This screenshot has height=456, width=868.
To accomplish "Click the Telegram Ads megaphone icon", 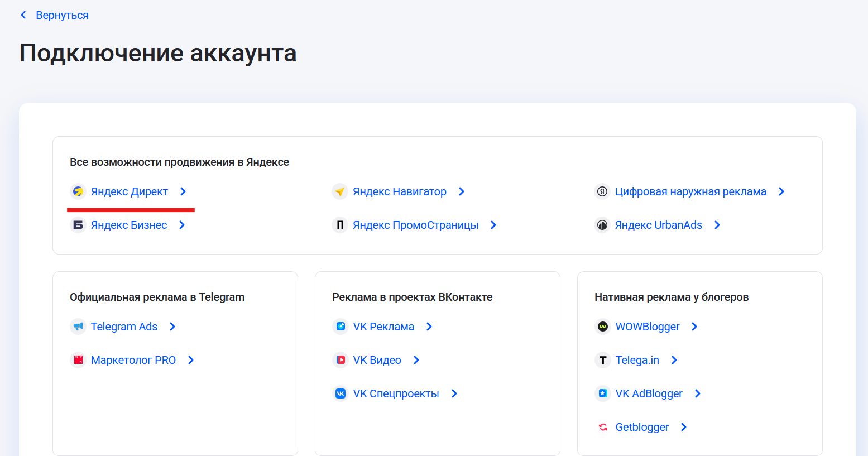I will tap(78, 327).
